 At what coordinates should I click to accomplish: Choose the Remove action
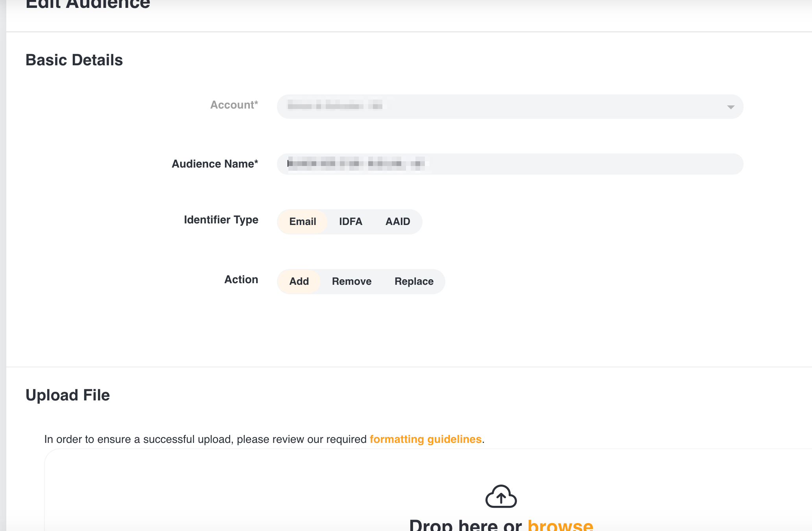click(x=351, y=282)
